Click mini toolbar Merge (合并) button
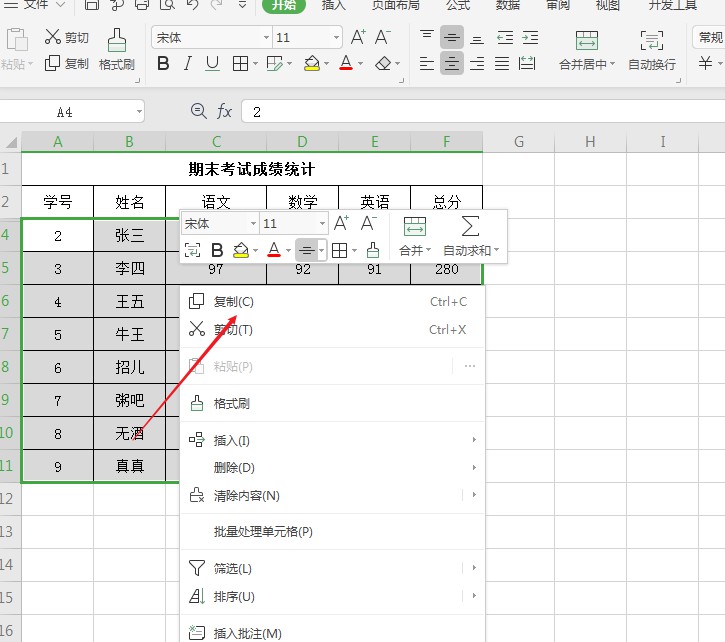 click(x=415, y=236)
